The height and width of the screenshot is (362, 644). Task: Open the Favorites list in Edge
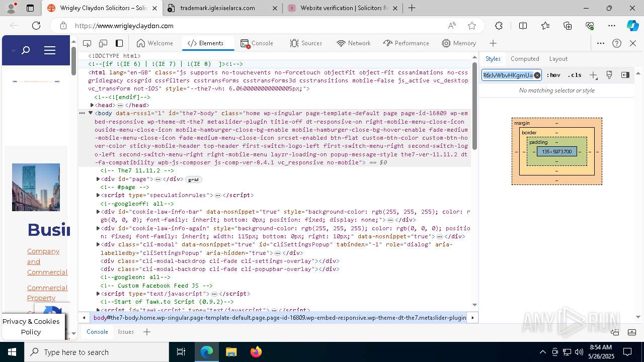(x=545, y=26)
